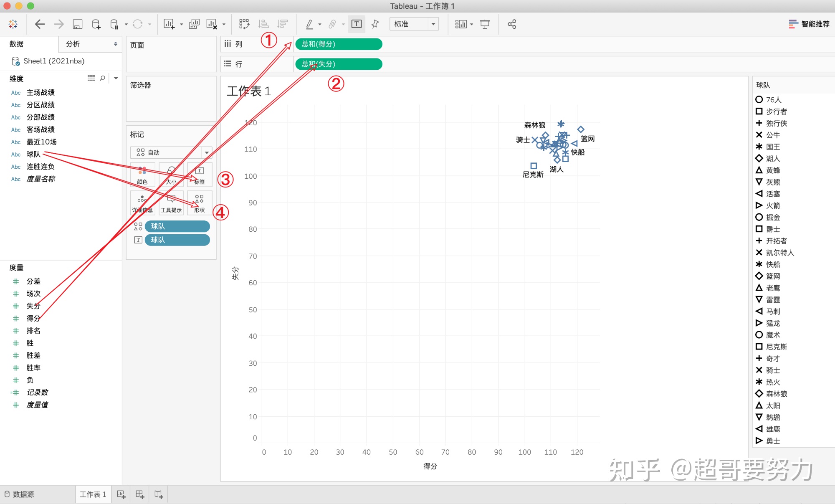Click the highlight pen icon
Screen dimensions: 835x504
pyautogui.click(x=309, y=24)
